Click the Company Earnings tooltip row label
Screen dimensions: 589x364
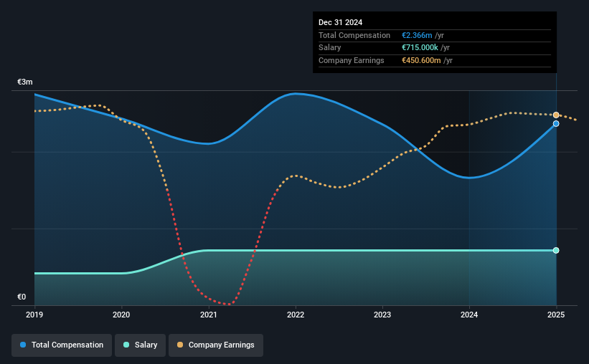pos(352,60)
